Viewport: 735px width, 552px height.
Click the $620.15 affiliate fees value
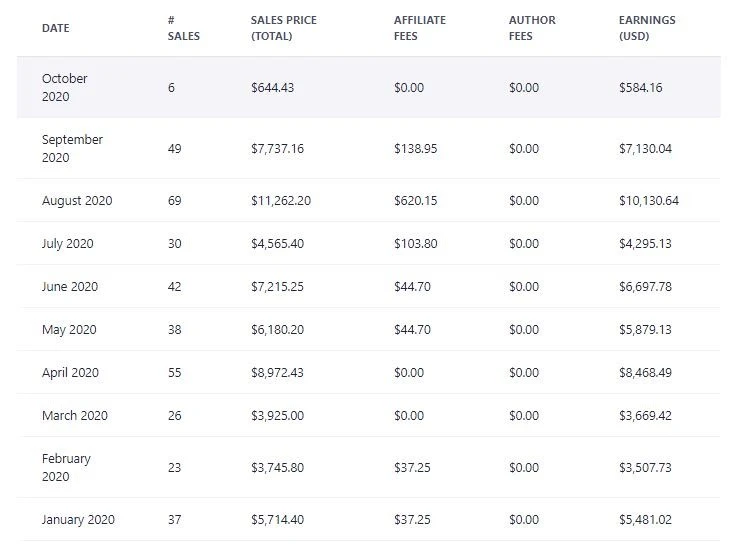point(415,201)
